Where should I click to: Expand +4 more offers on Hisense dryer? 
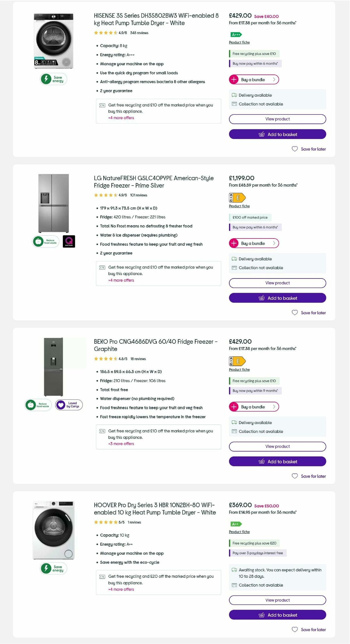tap(121, 118)
